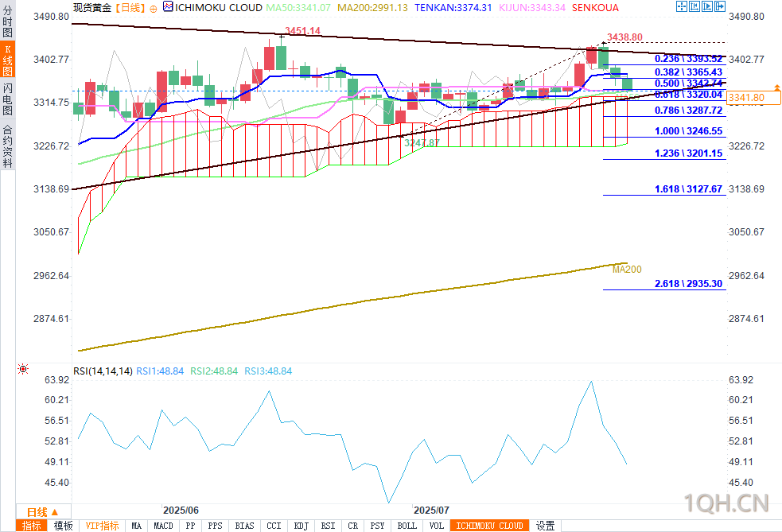
Task: Switch to 闪电图 view in sidebar
Action: 7,99
